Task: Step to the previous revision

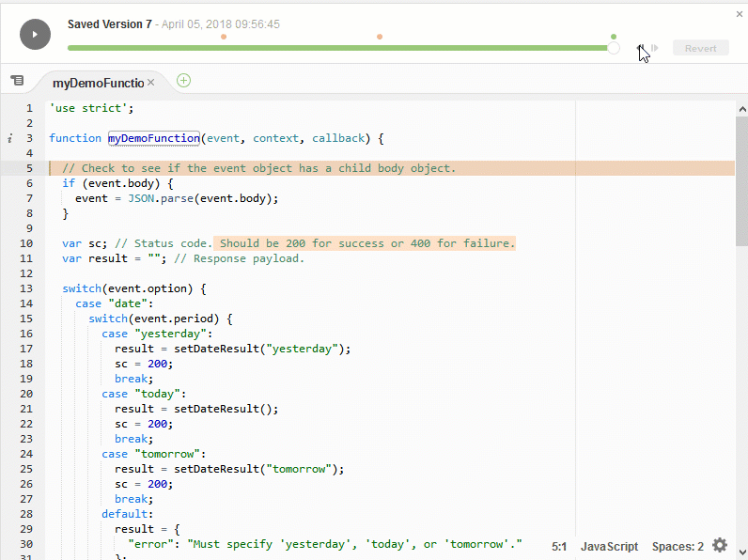Action: pyautogui.click(x=641, y=48)
